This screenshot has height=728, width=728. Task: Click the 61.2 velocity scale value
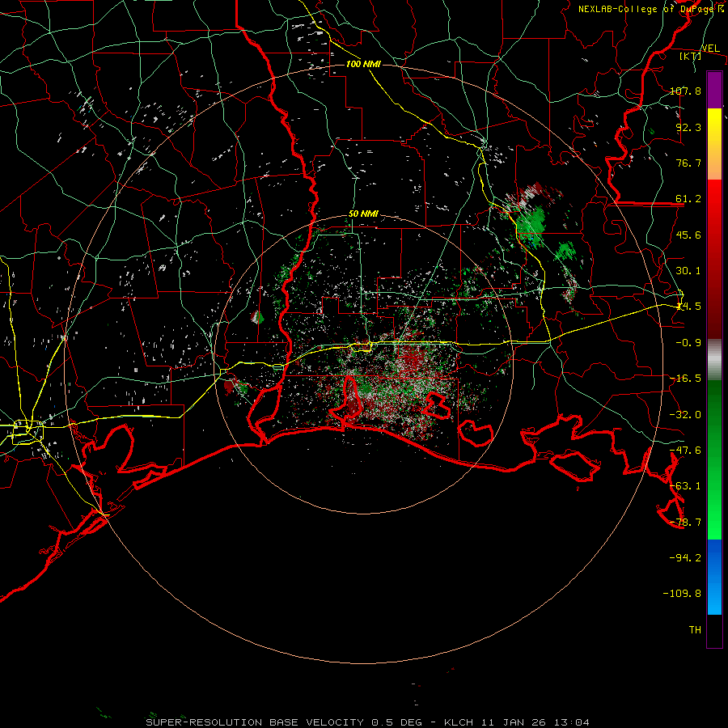tap(688, 199)
